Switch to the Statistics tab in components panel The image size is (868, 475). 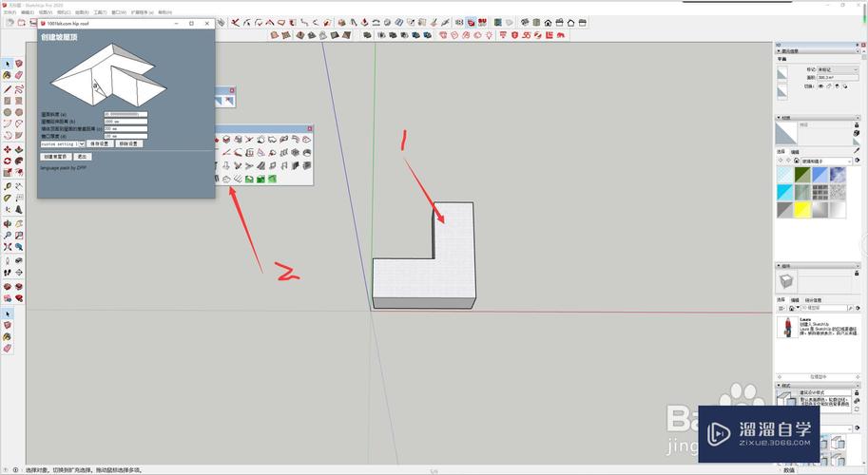click(x=813, y=300)
